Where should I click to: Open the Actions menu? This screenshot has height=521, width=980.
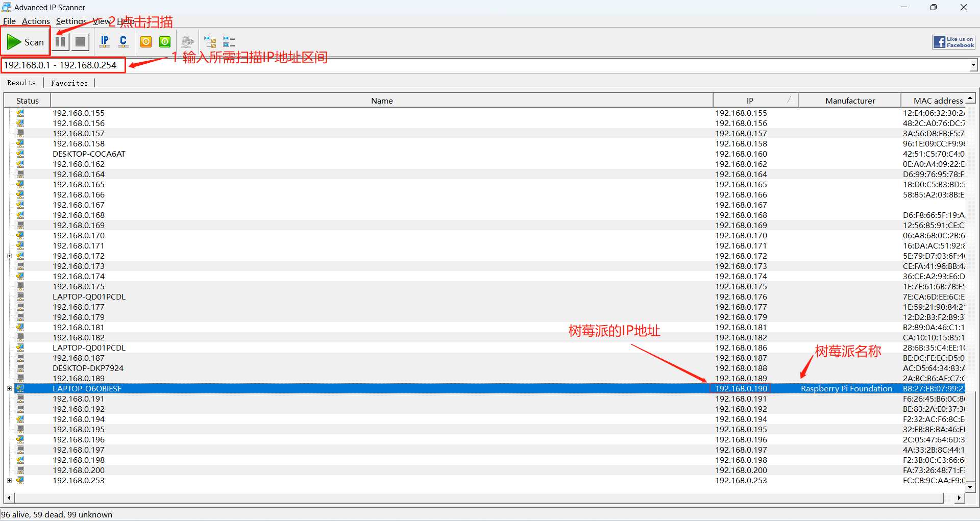click(x=36, y=21)
